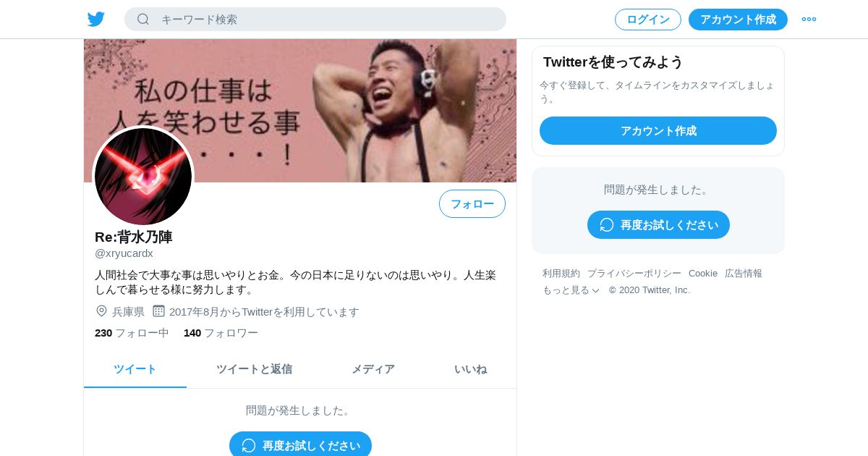Select the ツイート tab
Viewport: 868px width, 456px height.
(x=135, y=369)
